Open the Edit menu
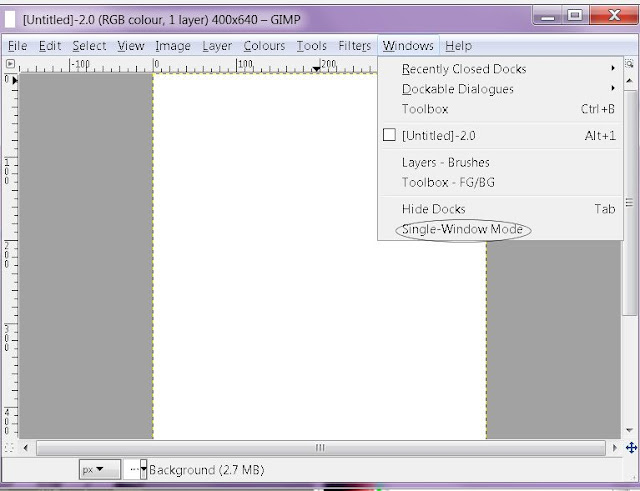Image resolution: width=640 pixels, height=491 pixels. tap(50, 46)
